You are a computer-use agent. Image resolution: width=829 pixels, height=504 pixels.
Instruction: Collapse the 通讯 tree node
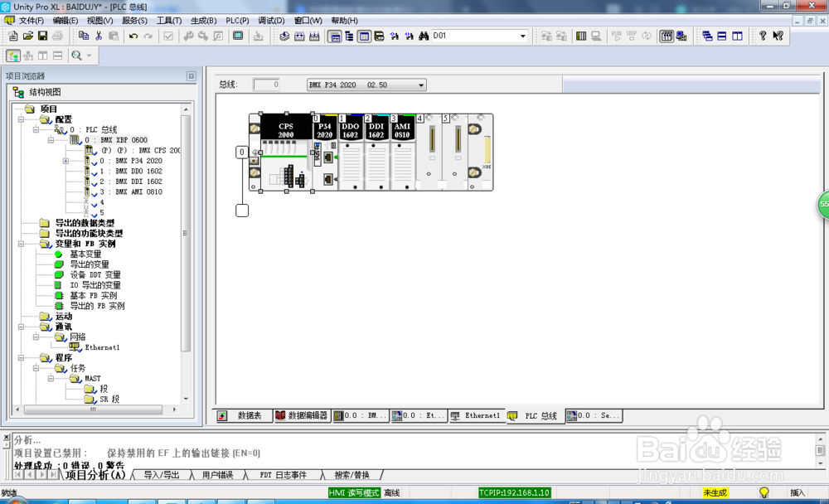point(21,327)
